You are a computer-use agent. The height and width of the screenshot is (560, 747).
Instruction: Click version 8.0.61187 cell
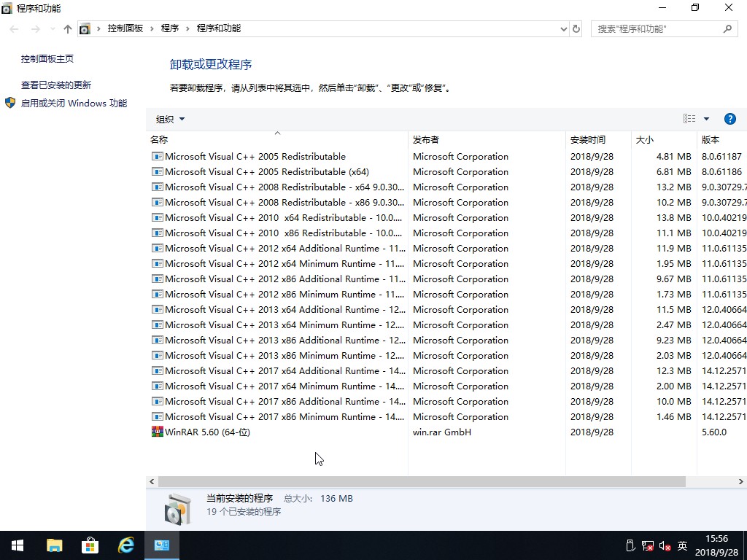point(721,156)
